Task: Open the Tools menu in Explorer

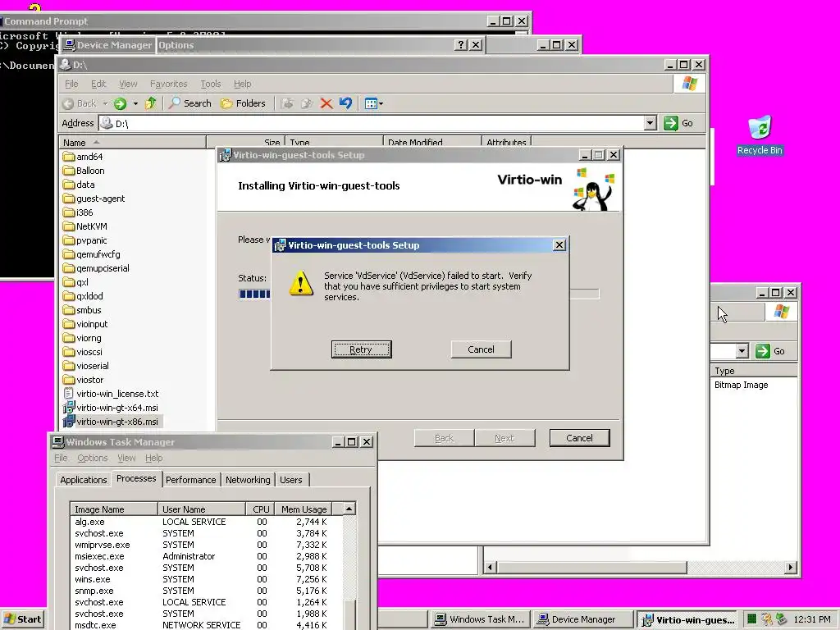Action: click(x=211, y=84)
